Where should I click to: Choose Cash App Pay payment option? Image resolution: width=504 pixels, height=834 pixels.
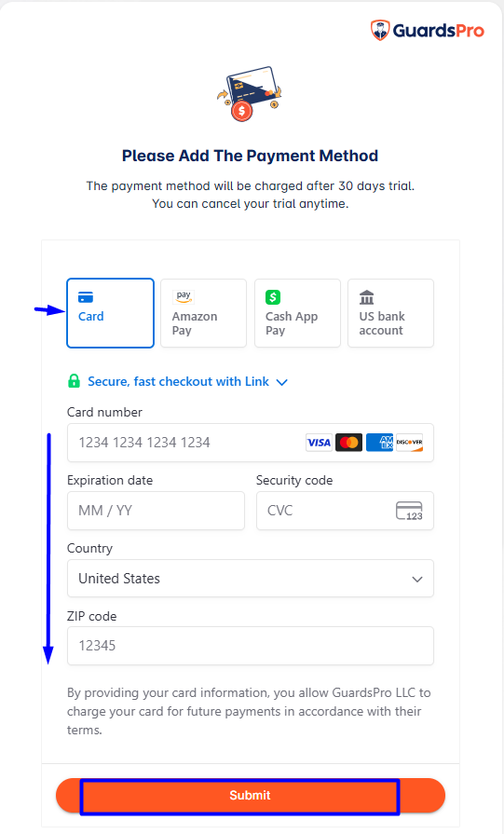[x=298, y=313]
